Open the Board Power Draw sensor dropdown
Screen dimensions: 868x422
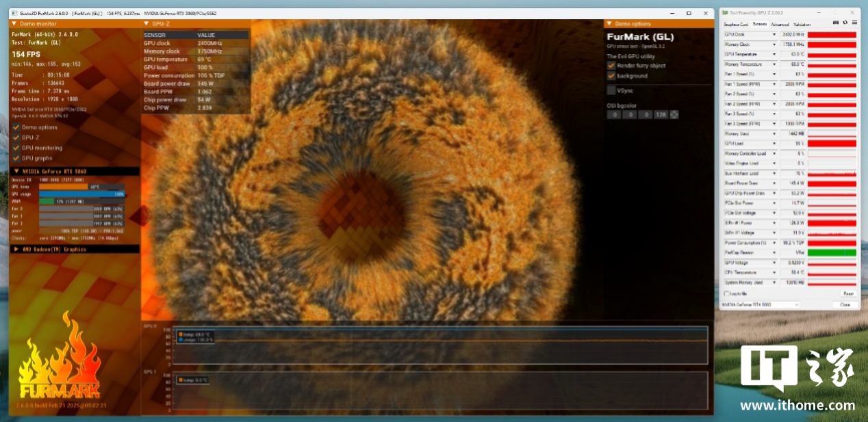774,183
